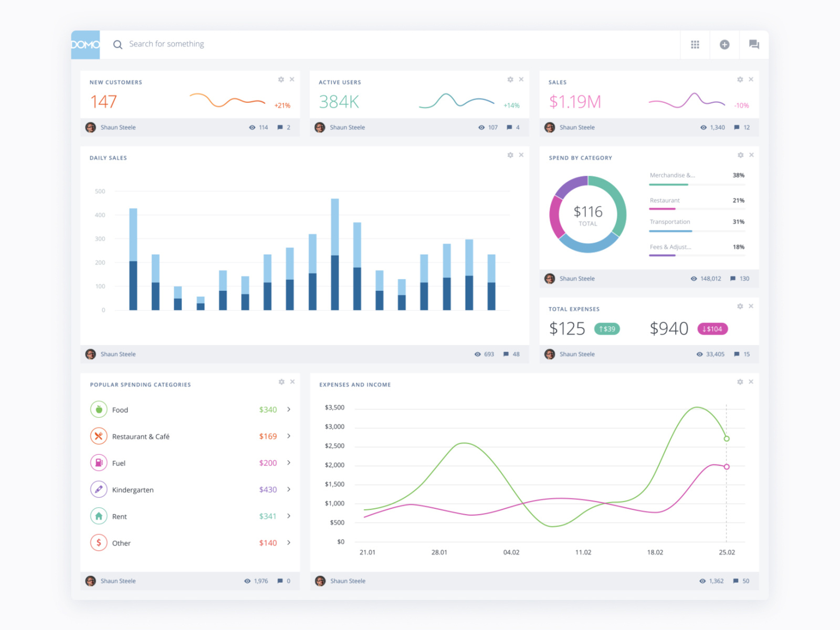Click views eye on Expenses and Income

tap(702, 581)
